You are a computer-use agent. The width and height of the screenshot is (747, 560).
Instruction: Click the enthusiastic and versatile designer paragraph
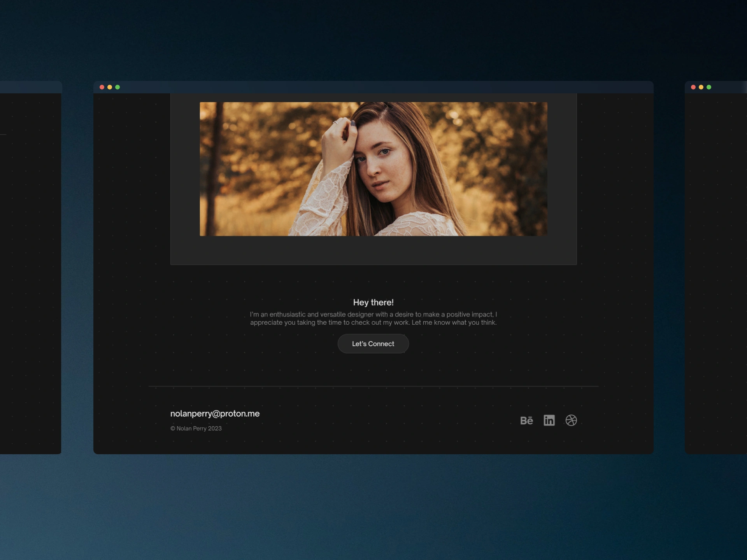coord(373,318)
